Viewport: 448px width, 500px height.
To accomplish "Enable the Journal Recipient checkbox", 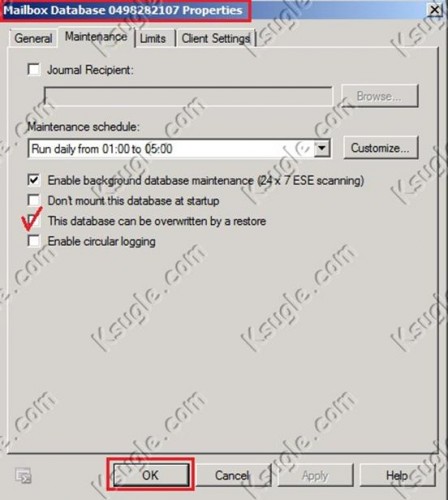I will point(34,70).
